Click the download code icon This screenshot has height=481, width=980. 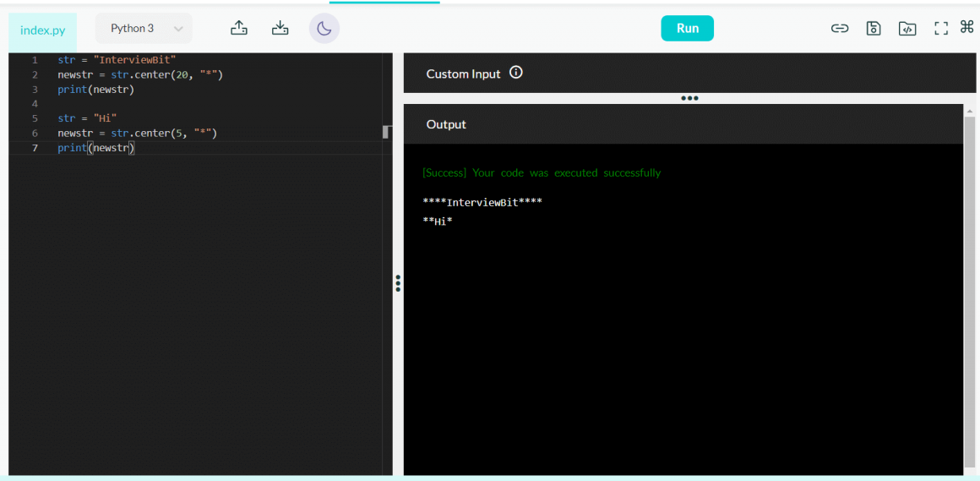(x=280, y=28)
